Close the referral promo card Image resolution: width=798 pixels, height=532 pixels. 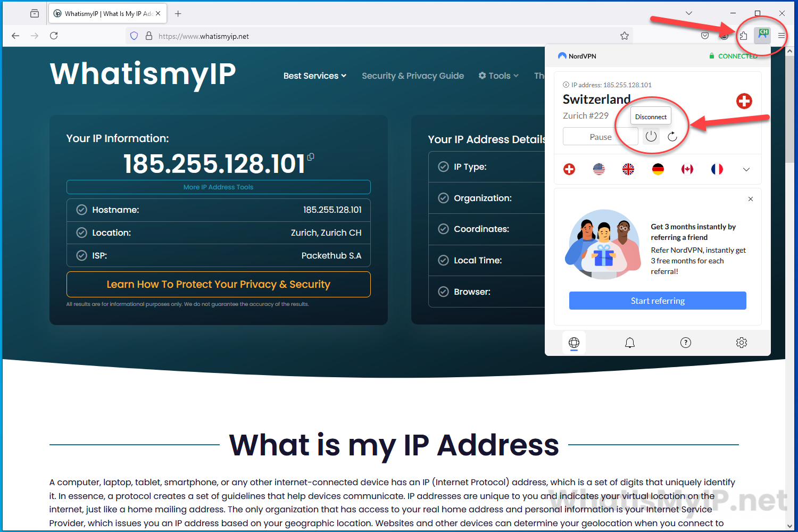[751, 199]
